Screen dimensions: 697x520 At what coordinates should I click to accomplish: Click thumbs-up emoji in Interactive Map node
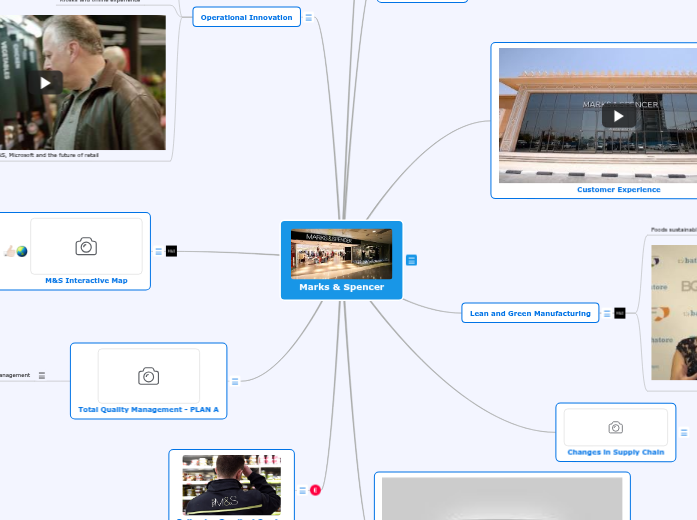(x=9, y=252)
